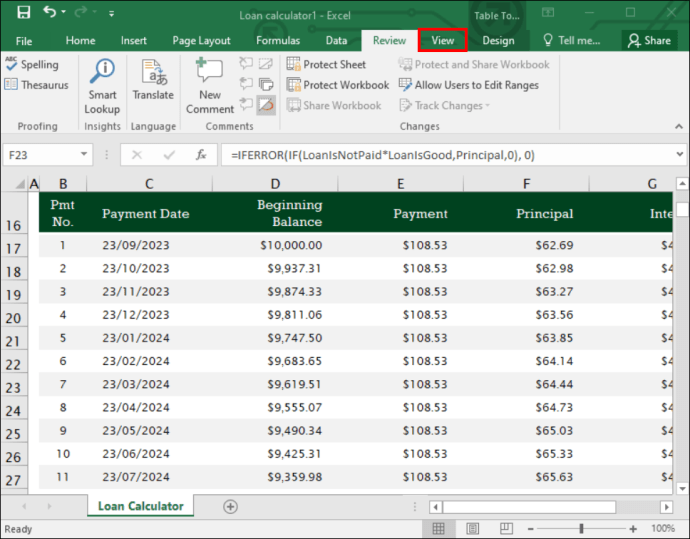
Task: Click the Select All corner triangle
Action: click(x=19, y=184)
